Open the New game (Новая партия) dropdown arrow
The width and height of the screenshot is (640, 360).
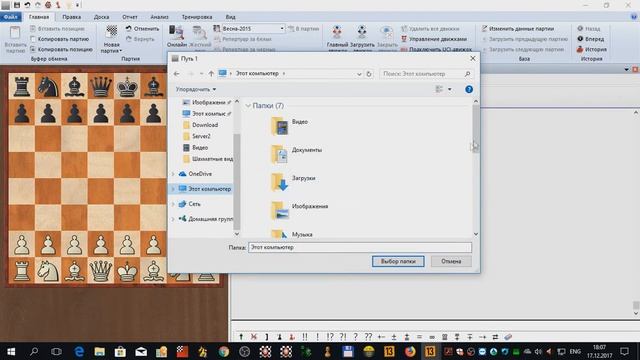[121, 51]
